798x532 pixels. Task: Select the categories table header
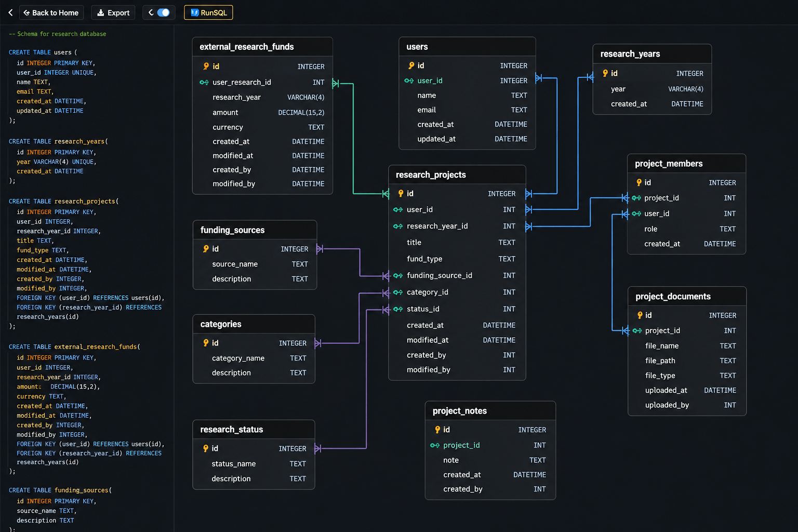tap(254, 324)
